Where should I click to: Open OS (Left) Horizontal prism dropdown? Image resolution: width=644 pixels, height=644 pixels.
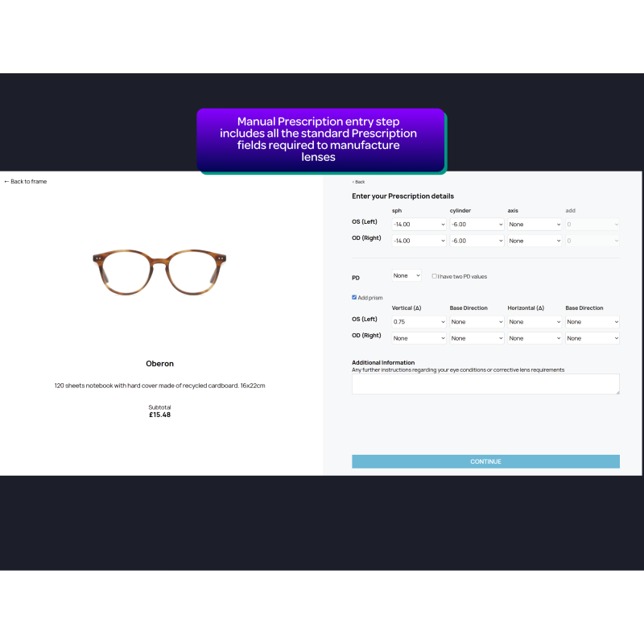click(x=535, y=322)
